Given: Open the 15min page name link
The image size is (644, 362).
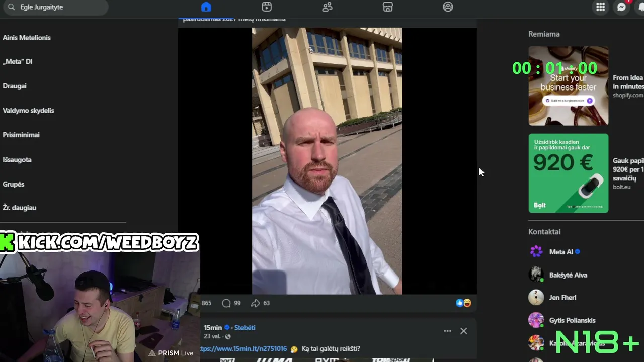Looking at the screenshot, I should 213,328.
